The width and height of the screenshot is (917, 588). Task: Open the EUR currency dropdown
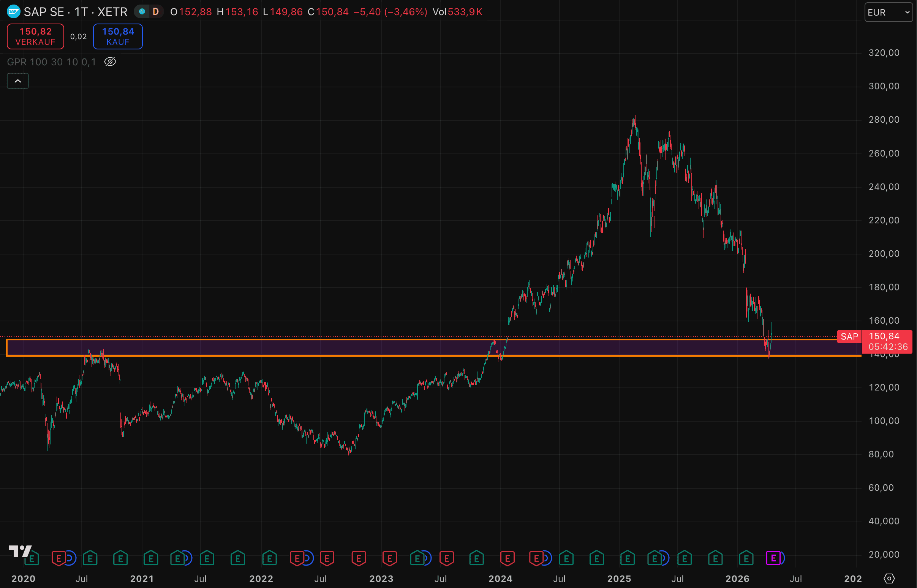tap(888, 12)
